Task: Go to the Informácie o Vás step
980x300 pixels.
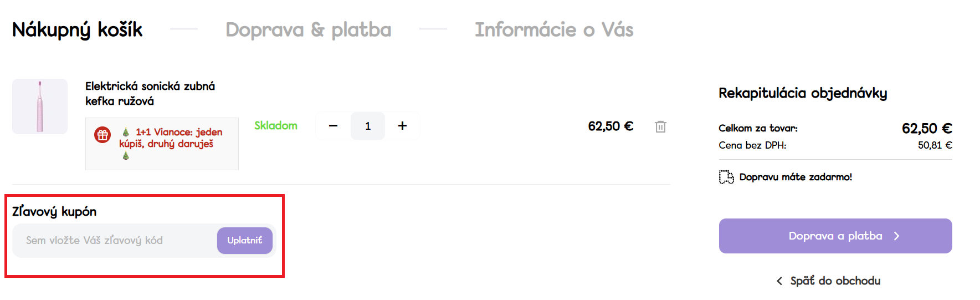Action: [x=553, y=29]
